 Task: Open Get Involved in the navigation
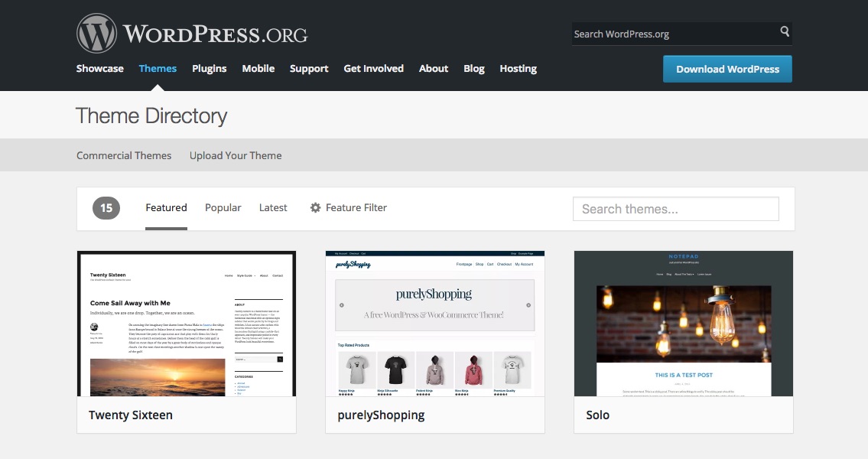click(x=374, y=69)
